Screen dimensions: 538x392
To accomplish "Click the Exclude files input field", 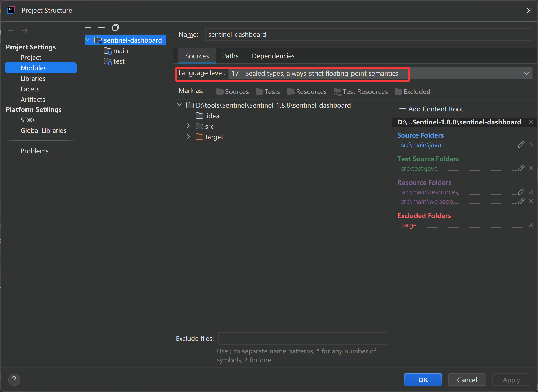I will [302, 338].
